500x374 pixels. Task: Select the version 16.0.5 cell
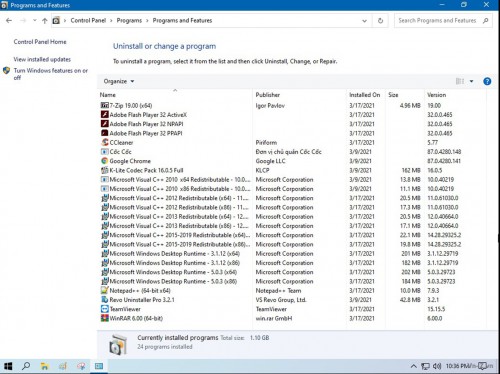coord(435,170)
